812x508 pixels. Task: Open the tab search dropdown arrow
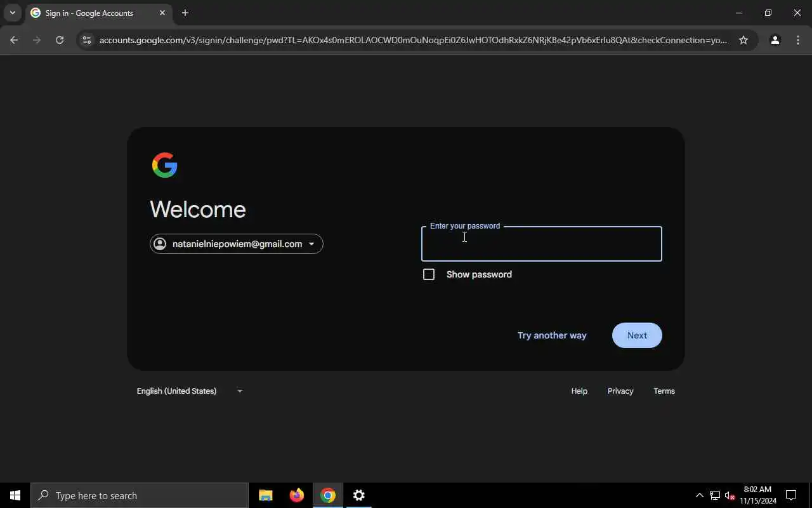pos(12,13)
